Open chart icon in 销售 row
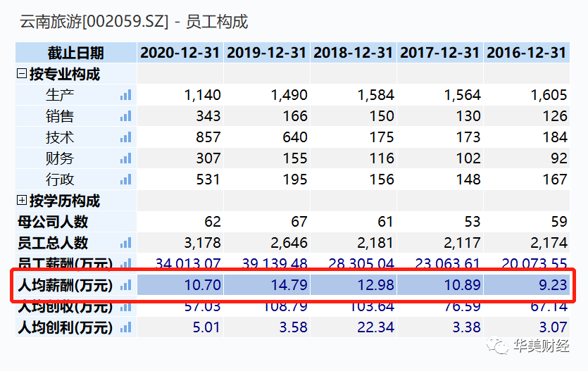Image resolution: width=588 pixels, height=371 pixels. (x=125, y=116)
